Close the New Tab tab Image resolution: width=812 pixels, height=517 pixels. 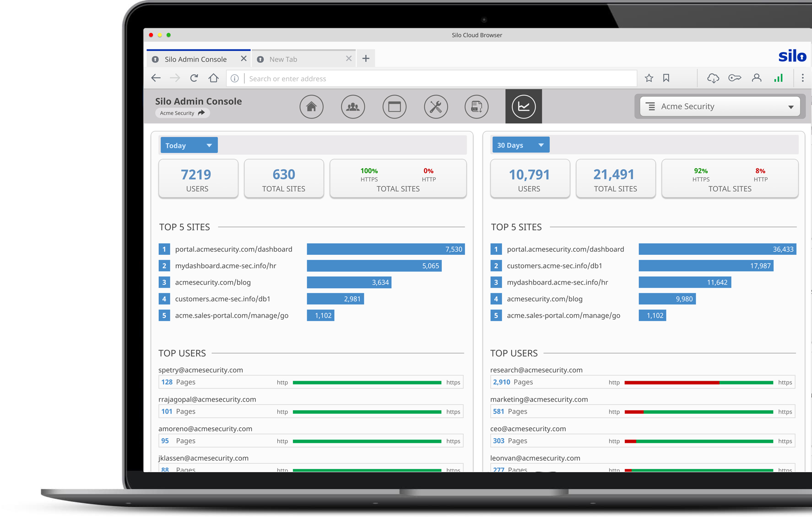click(x=349, y=59)
